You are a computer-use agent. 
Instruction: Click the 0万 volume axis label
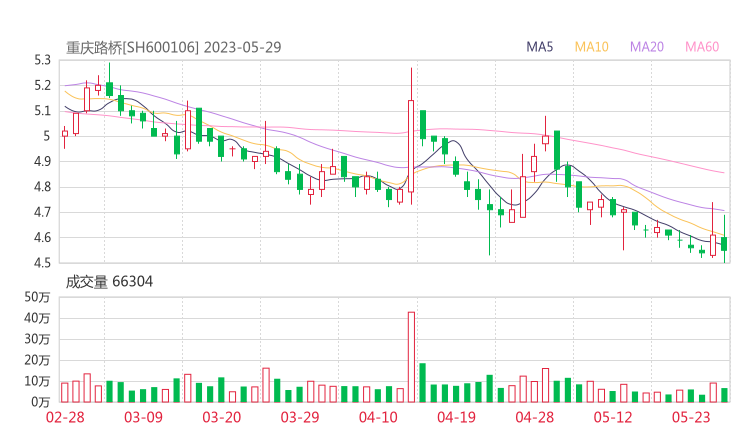[x=41, y=402]
